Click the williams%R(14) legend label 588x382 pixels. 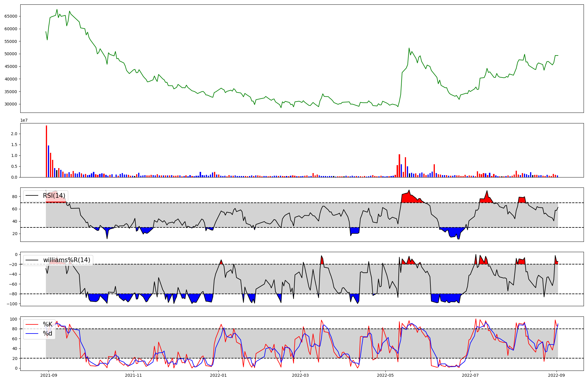(x=67, y=260)
